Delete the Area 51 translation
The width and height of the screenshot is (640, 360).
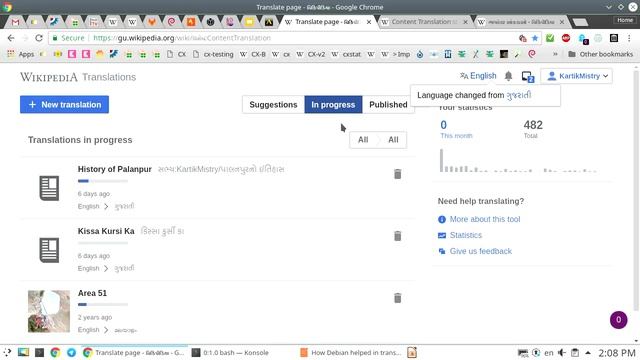[398, 298]
